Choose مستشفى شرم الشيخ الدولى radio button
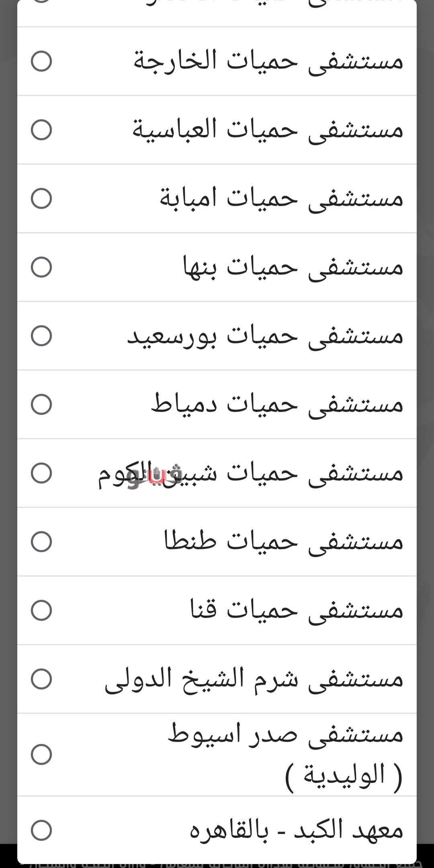 [41, 679]
